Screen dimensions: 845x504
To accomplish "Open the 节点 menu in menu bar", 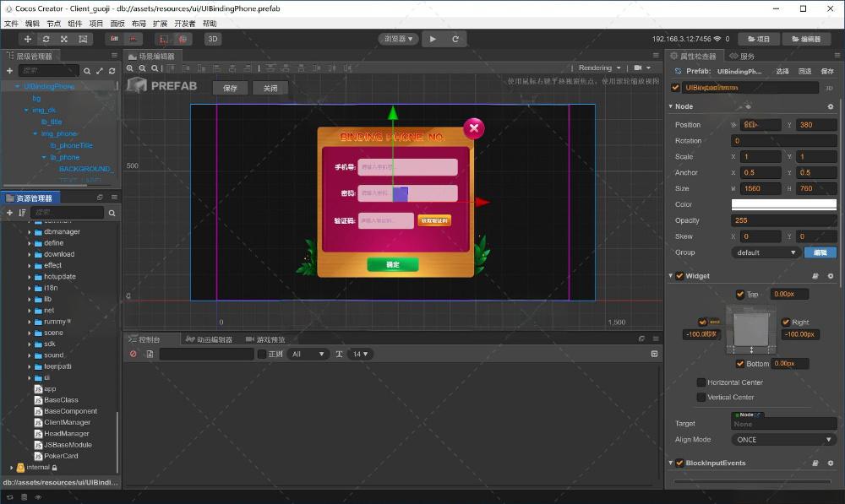I will coord(54,24).
